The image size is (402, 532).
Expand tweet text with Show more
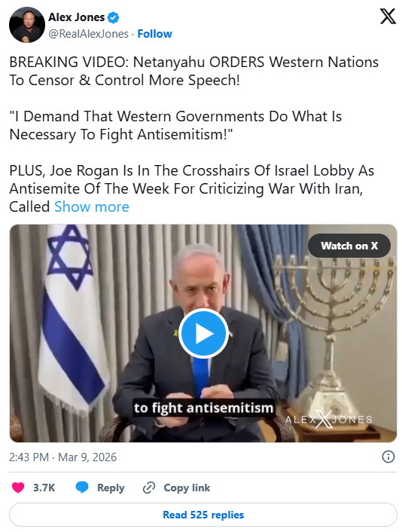92,206
